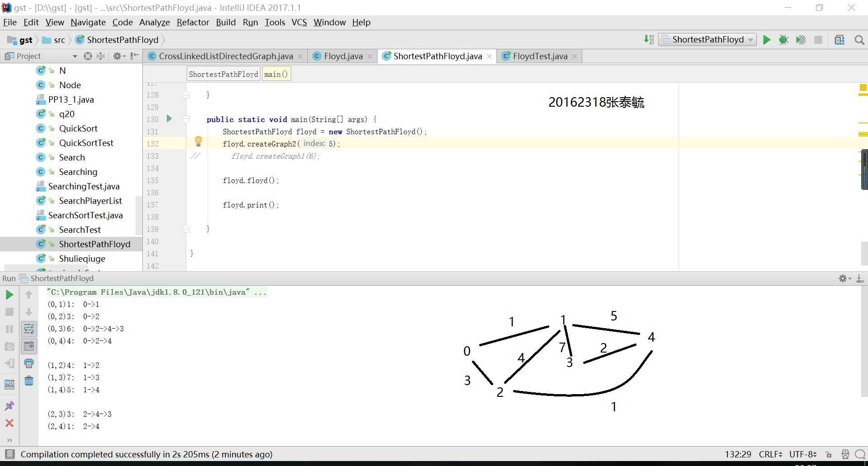Collapse all in Project panel
The image size is (868, 466).
(101, 56)
